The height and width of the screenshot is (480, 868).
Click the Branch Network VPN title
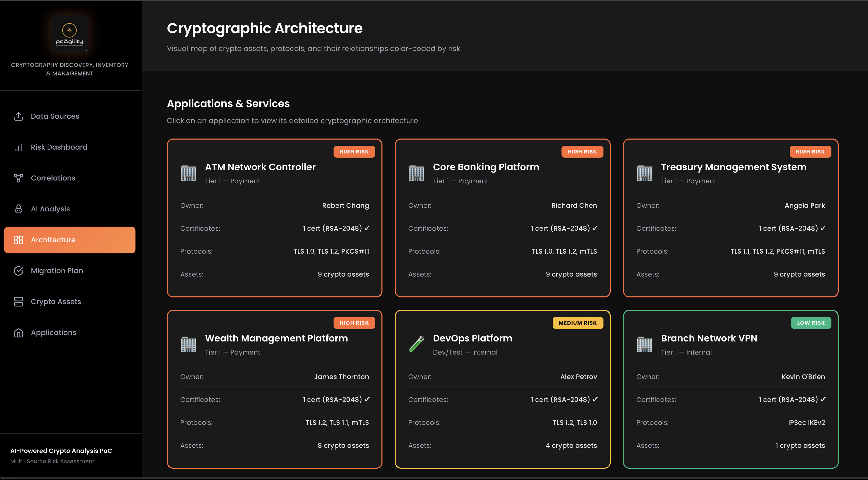point(709,338)
